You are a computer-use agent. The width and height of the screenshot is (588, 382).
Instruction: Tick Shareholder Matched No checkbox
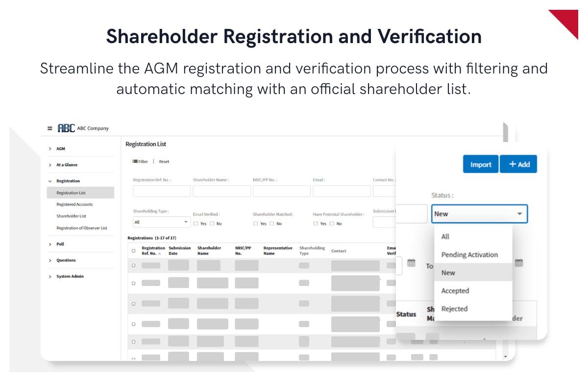tap(272, 224)
